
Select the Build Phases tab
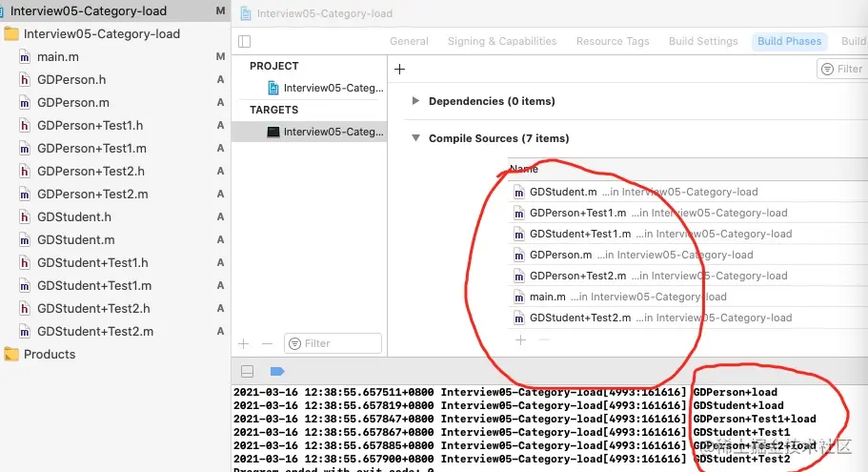[x=789, y=41]
